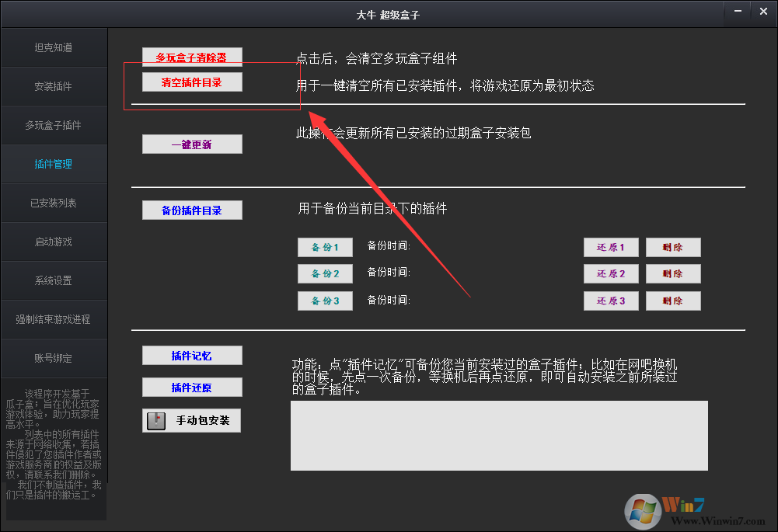Screen dimensions: 778x532
Task: Click the 备份时间 label next to 备份3
Action: coord(389,300)
